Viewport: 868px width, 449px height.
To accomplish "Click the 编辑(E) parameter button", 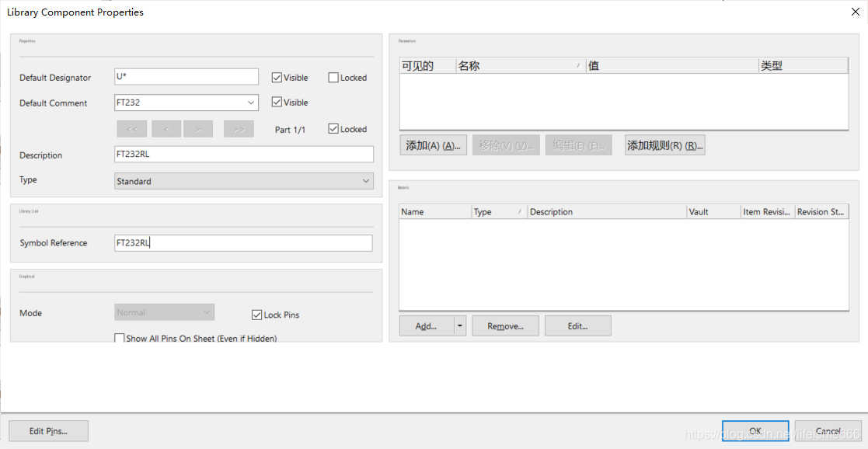I will pyautogui.click(x=578, y=145).
